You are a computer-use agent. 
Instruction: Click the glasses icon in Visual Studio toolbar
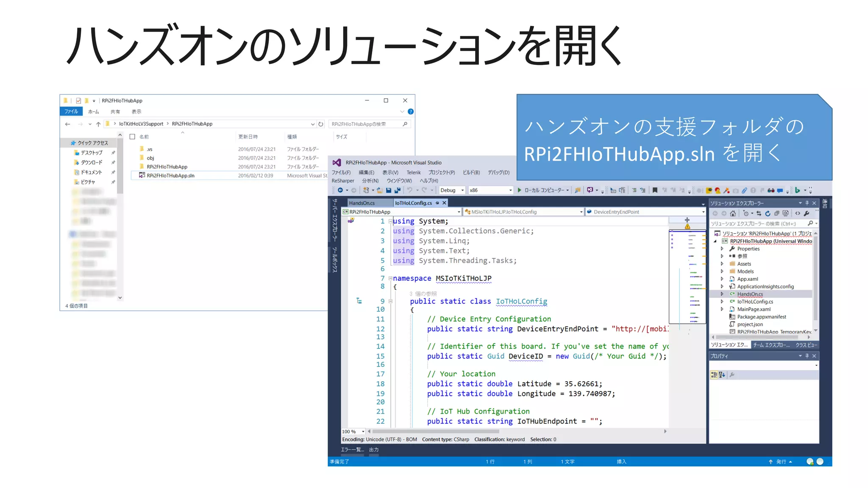[x=771, y=191]
